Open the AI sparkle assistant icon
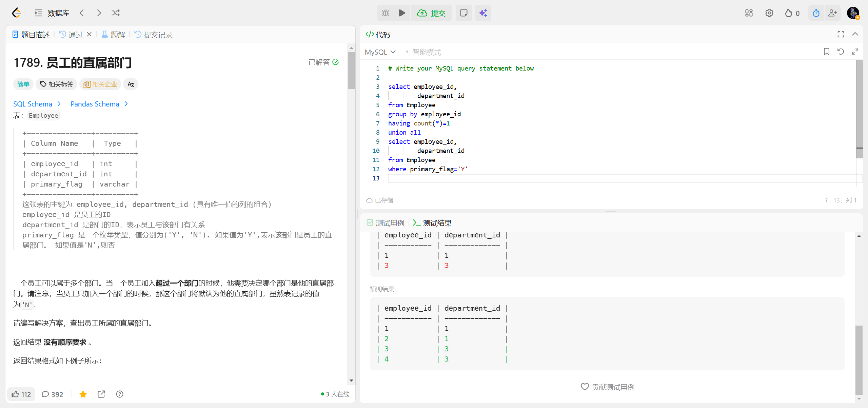 [x=483, y=13]
